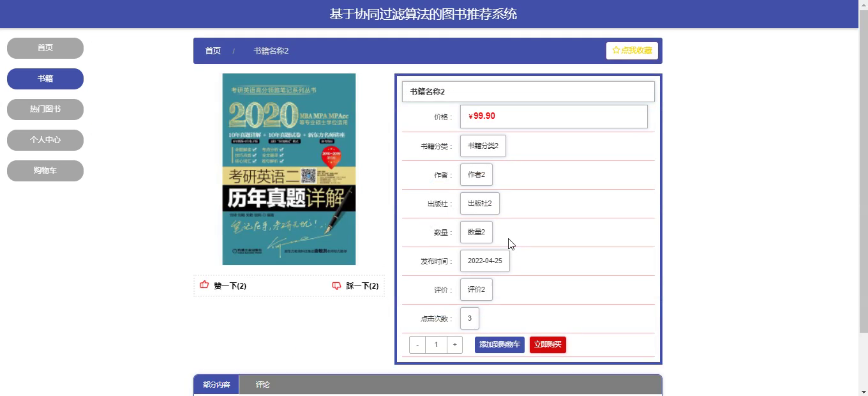Click the 数量2 value box

tap(476, 232)
